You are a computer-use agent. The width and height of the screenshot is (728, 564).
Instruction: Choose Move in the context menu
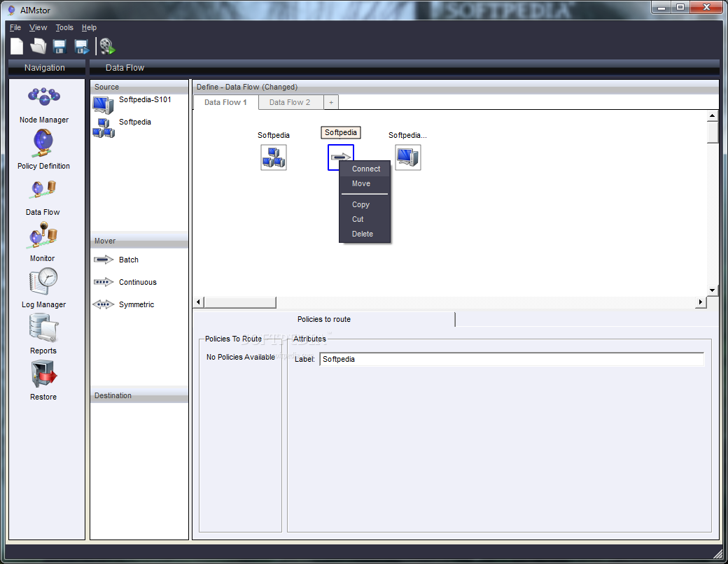pos(365,184)
